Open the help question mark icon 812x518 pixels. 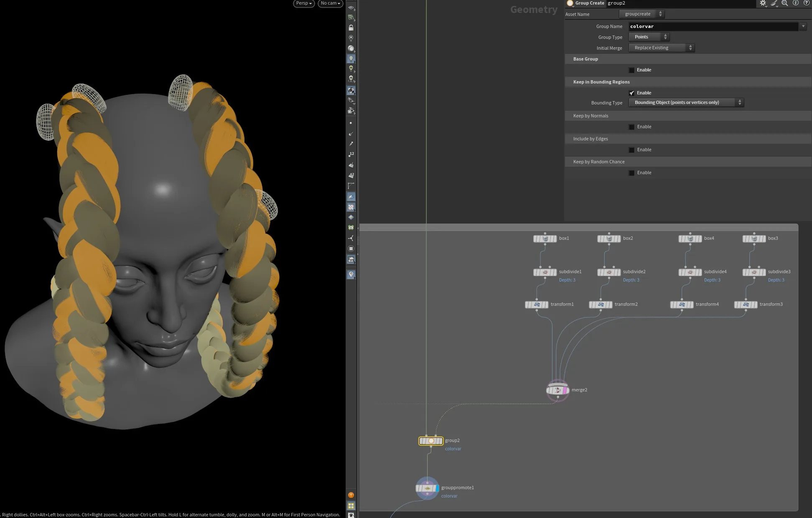point(807,3)
